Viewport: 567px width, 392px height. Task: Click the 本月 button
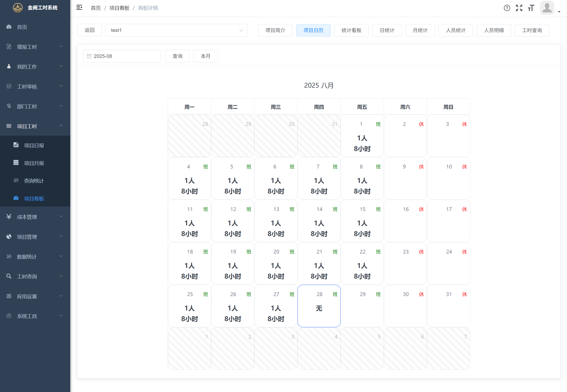(206, 56)
